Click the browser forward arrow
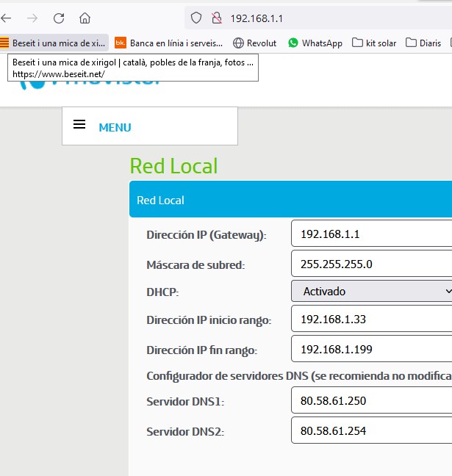Image resolution: width=452 pixels, height=476 pixels. (32, 18)
